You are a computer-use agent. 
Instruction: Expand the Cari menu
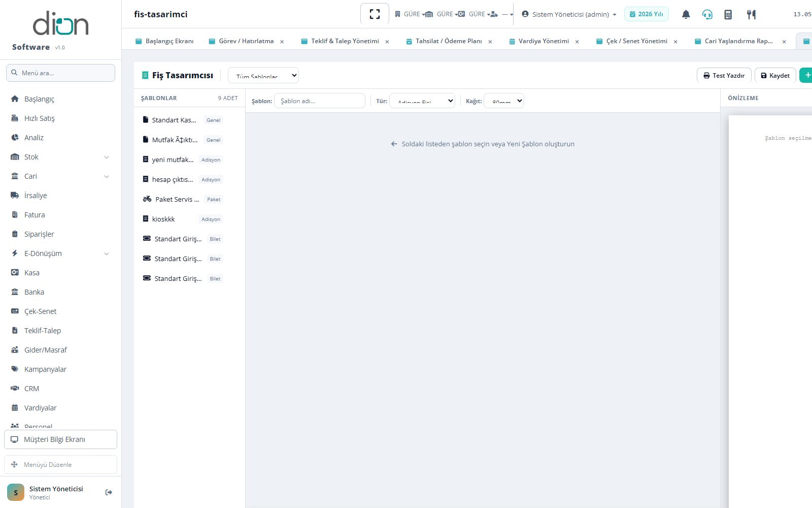[60, 176]
